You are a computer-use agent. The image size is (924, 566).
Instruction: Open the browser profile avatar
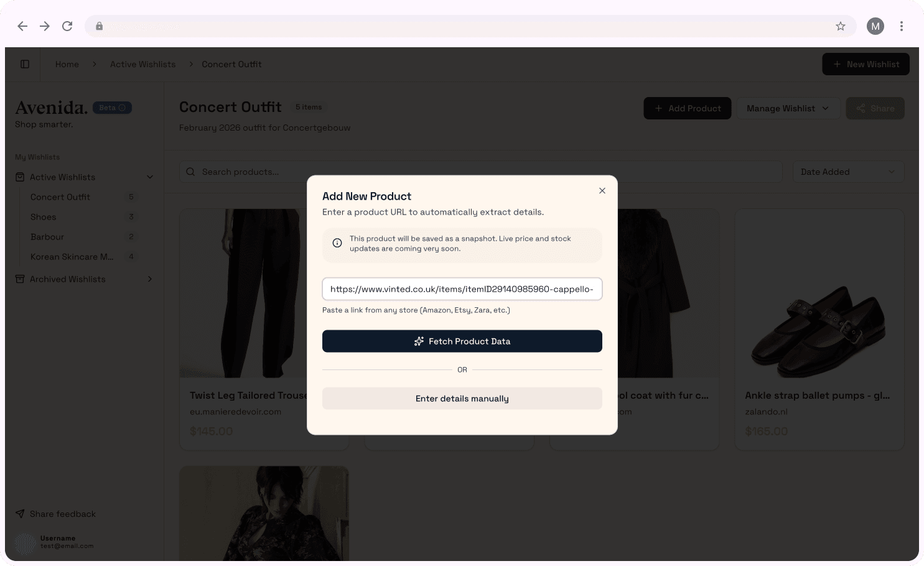875,26
